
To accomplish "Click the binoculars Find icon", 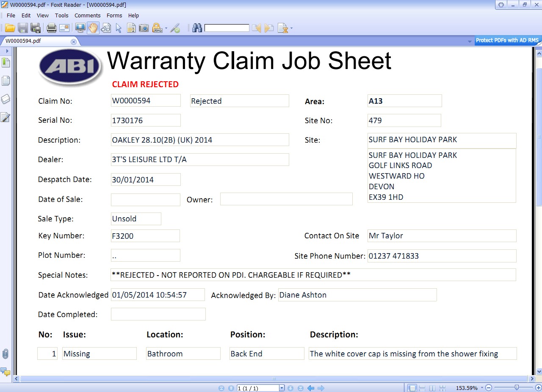I will [x=197, y=28].
